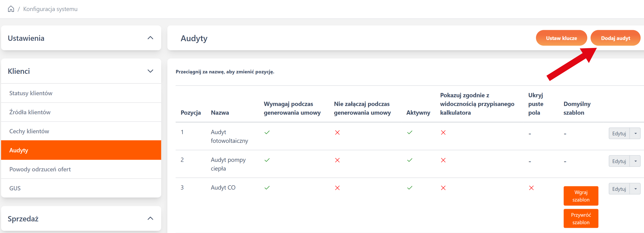The image size is (644, 233).
Task: Expand the Klienci section chevron
Action: pos(150,71)
